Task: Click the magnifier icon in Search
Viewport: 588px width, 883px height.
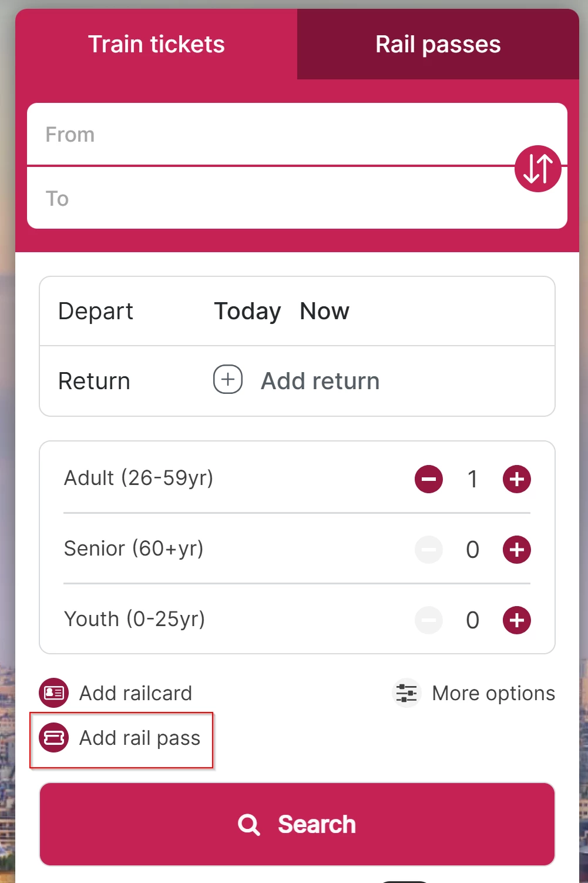Action: click(248, 825)
